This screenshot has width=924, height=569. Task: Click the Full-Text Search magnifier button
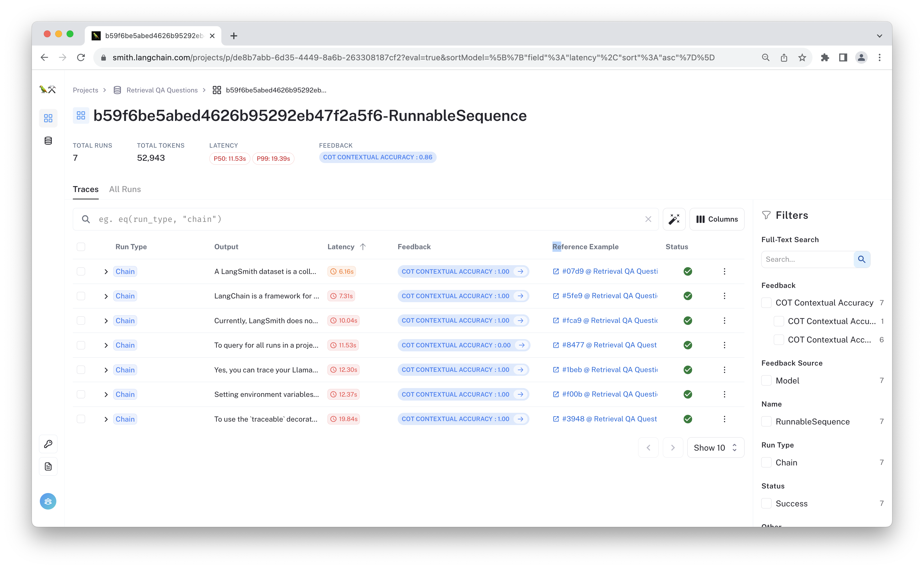[861, 259]
